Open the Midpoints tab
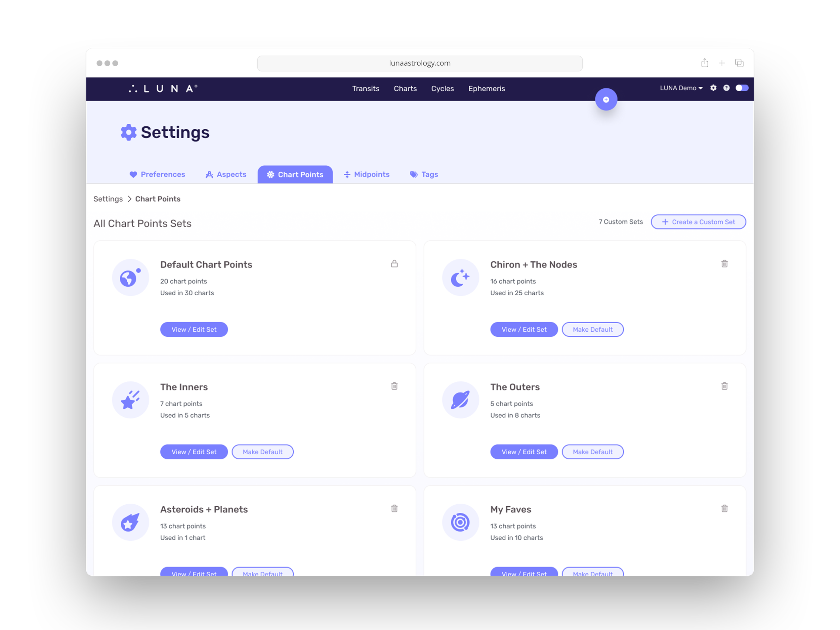 coord(367,174)
